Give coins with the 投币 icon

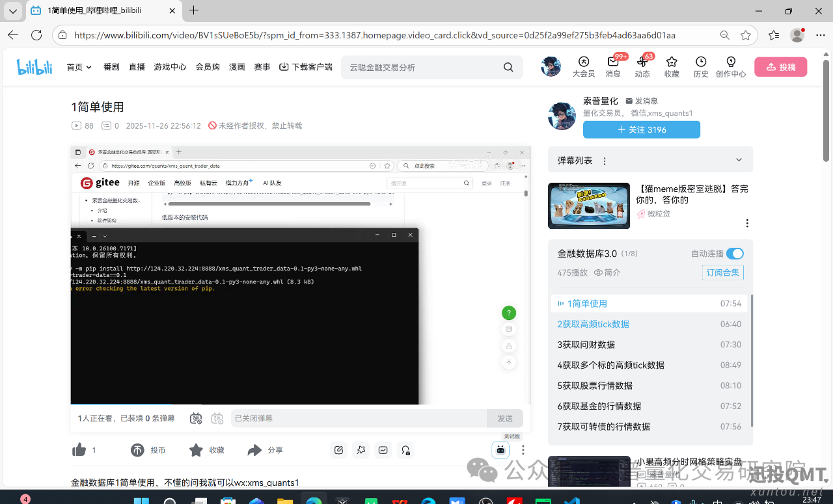pos(138,450)
